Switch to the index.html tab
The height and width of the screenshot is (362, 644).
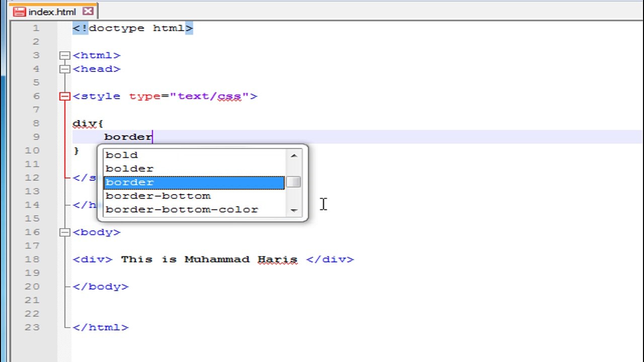tap(53, 11)
